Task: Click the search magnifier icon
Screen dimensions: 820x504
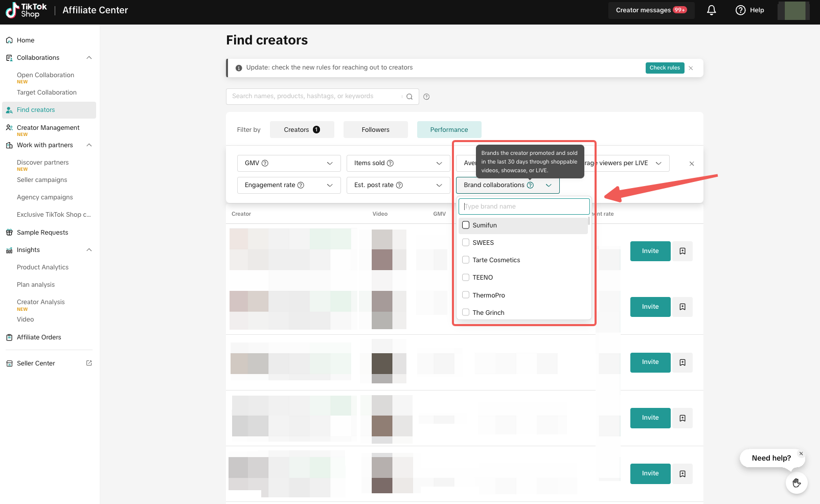Action: coord(409,97)
